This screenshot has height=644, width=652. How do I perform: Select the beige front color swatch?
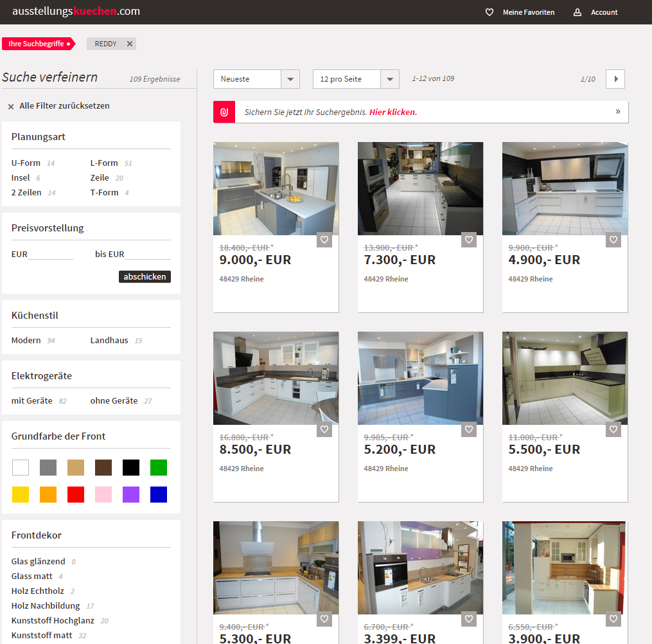coord(76,468)
